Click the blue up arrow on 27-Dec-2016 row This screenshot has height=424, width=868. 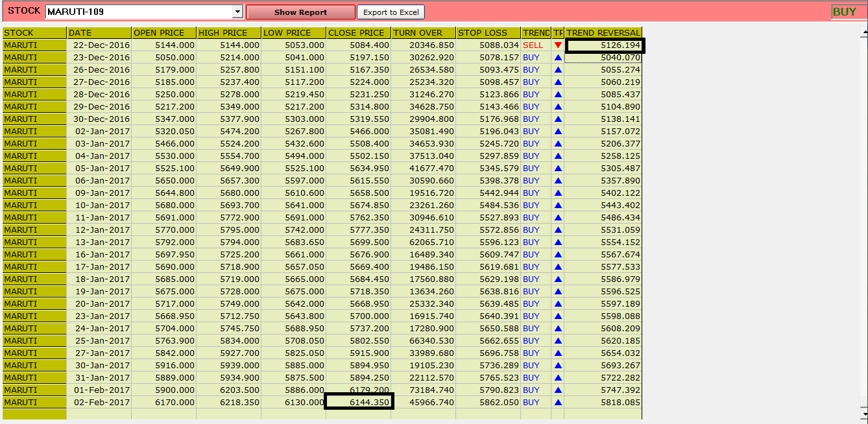tap(558, 82)
